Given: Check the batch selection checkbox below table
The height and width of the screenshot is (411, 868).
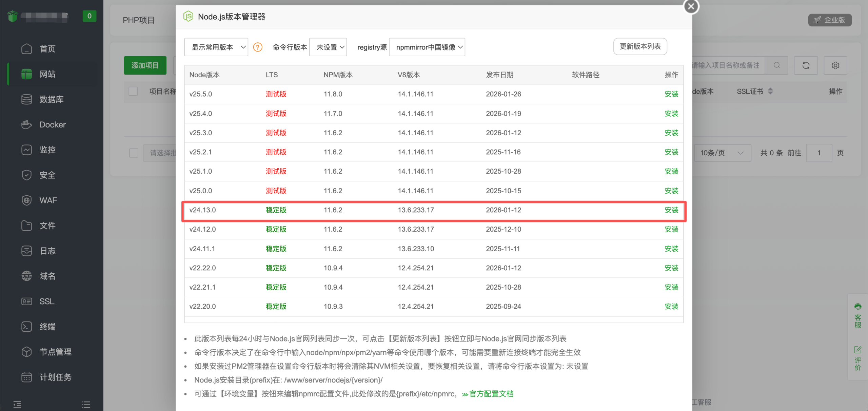Looking at the screenshot, I should tap(134, 153).
